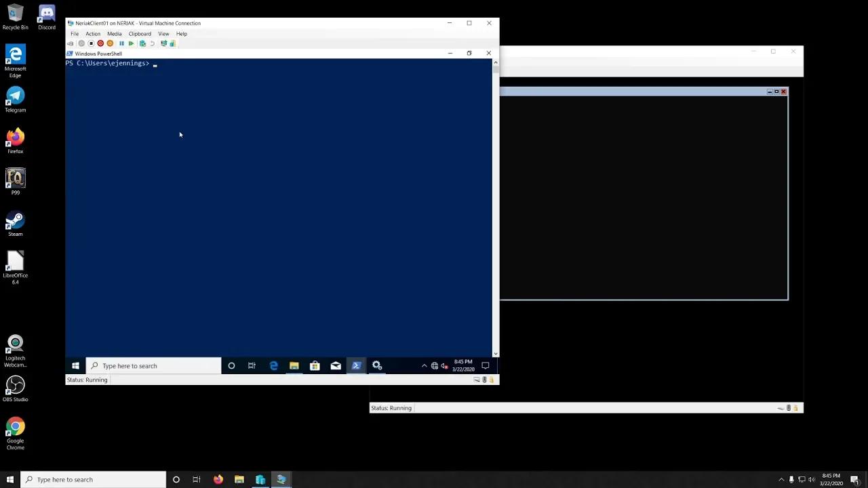868x488 pixels.
Task: Launch Firefox from the guest desktop
Action: point(15,139)
